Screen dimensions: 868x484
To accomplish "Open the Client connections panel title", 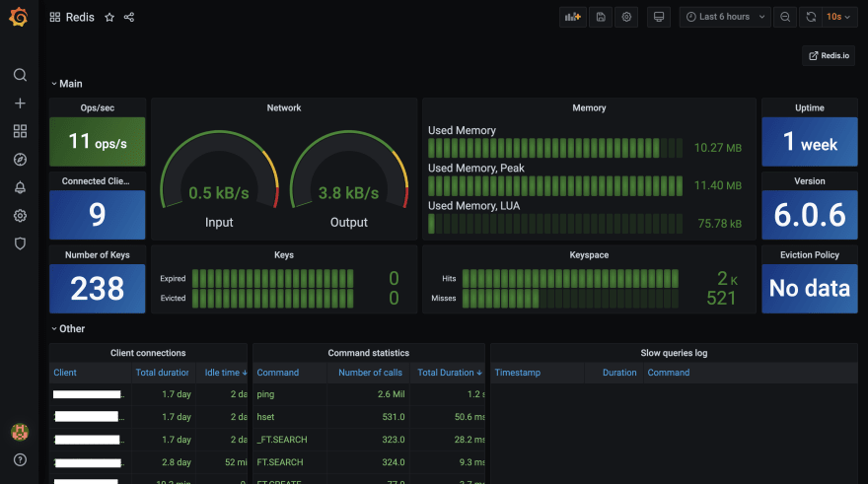I will (148, 353).
